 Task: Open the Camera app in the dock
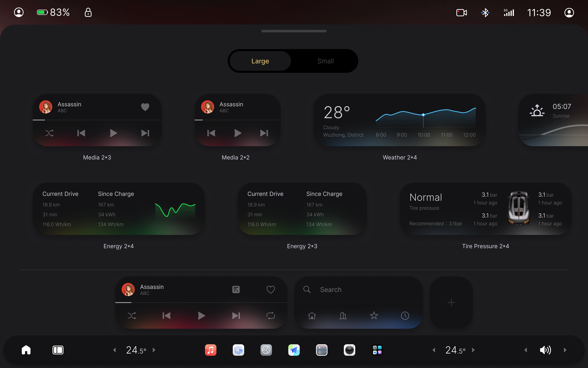coord(349,350)
